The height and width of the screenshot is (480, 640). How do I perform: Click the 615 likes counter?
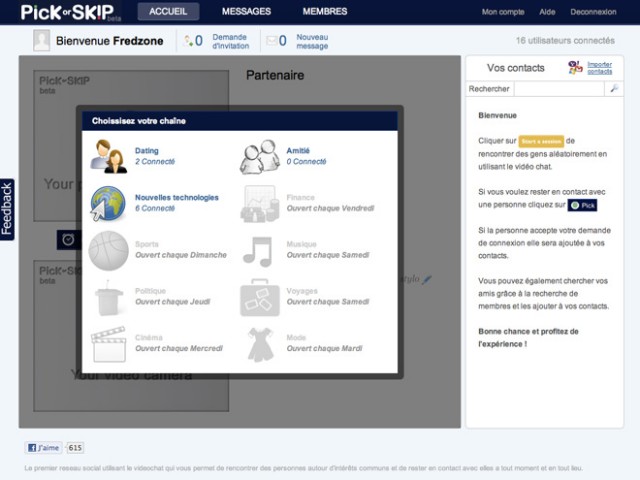(75, 448)
